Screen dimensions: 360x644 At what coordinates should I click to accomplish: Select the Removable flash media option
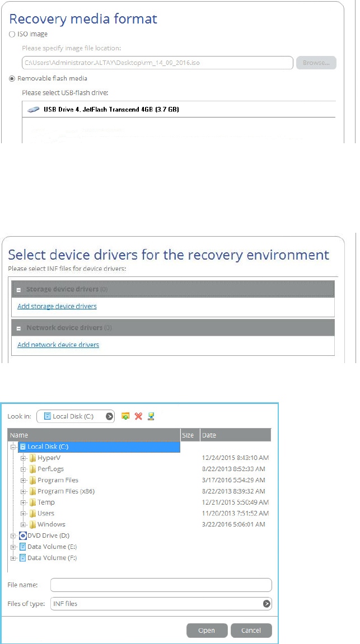12,78
